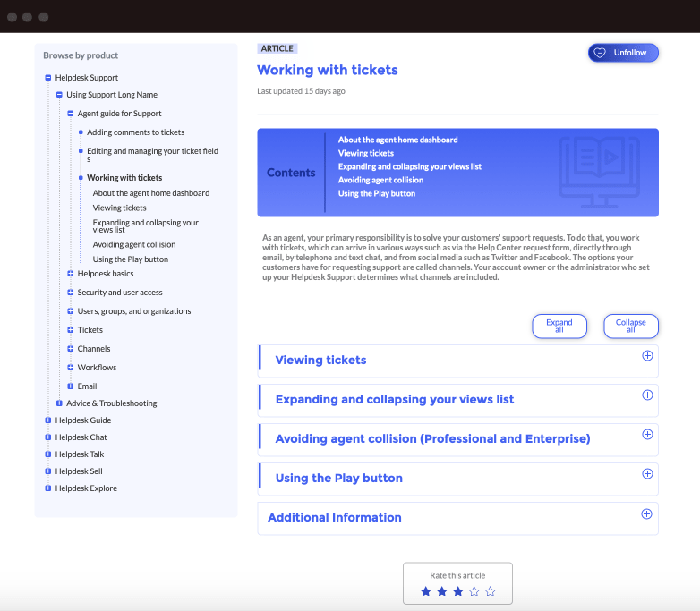Expand the Tickets tree node
Screen dimensions: 700x611
(71, 330)
